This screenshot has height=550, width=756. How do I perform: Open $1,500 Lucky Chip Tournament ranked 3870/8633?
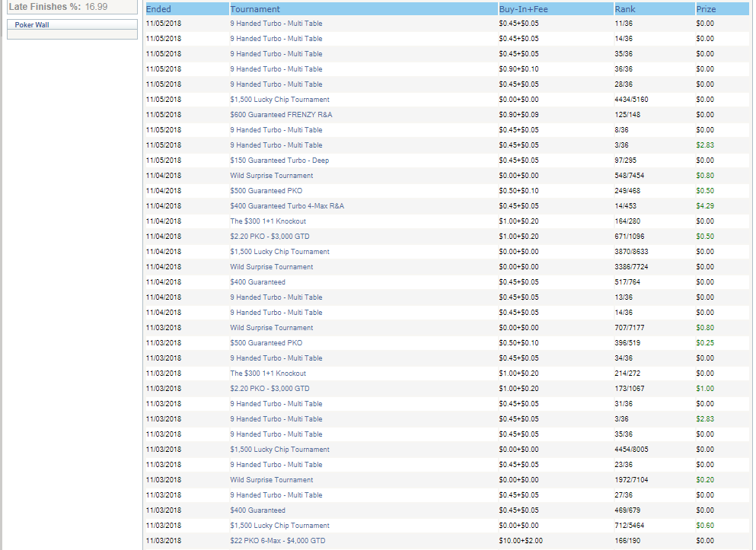click(279, 252)
